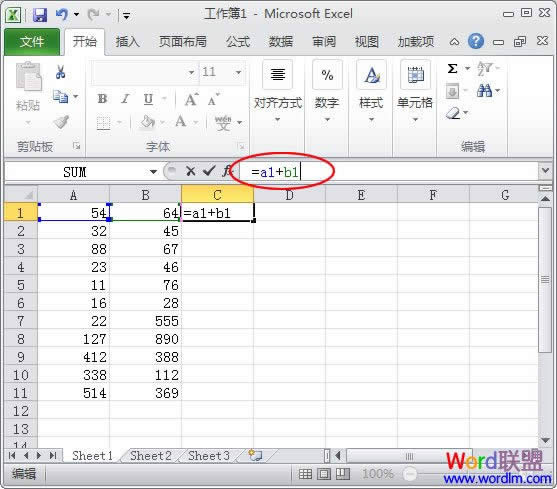Viewport: 557px width, 489px height.
Task: Click the Select All corner button
Action: 21,195
